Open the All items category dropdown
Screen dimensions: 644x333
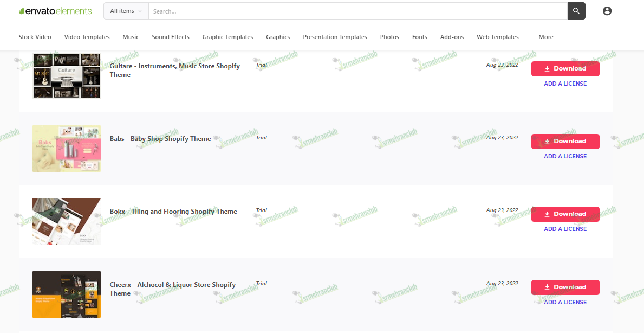coord(126,11)
